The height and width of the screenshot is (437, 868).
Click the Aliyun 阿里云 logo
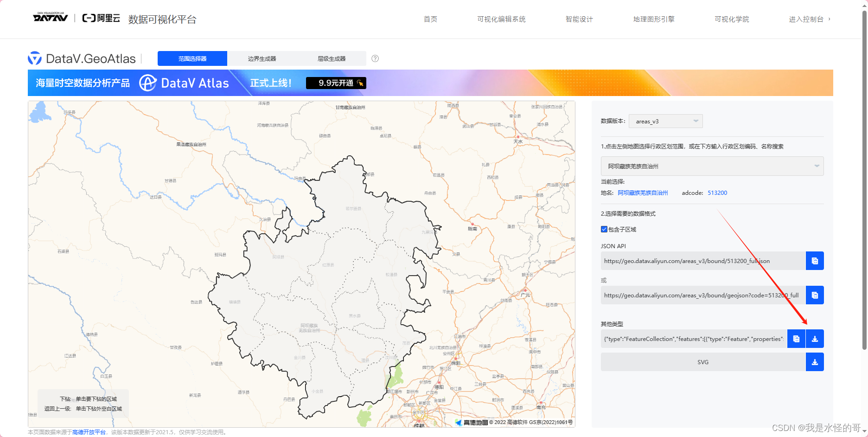101,18
